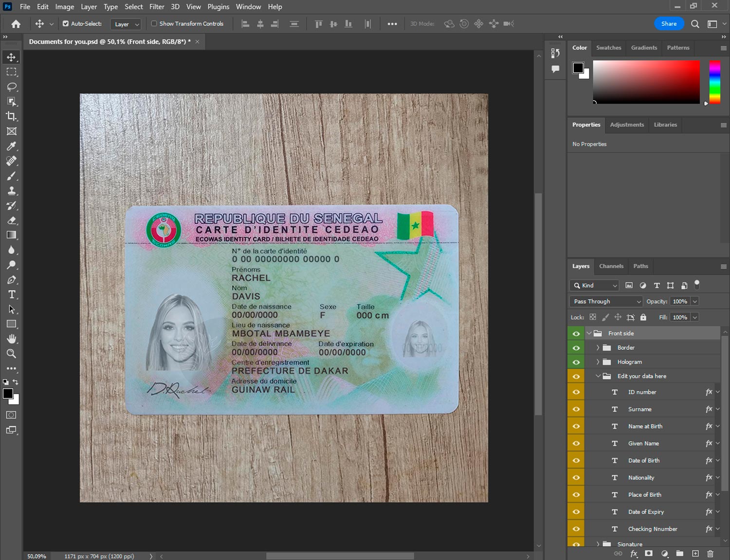The image size is (730, 560).
Task: Select the Clone Stamp tool
Action: (x=12, y=191)
